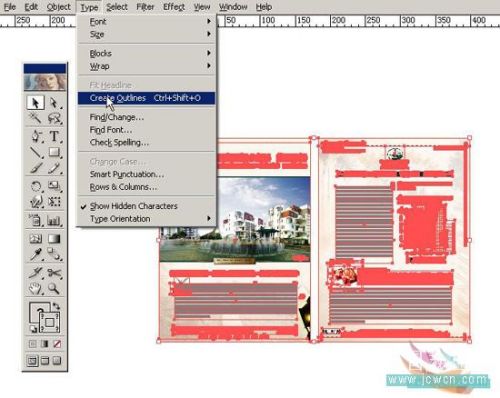
Task: Activate the Stroke color swatch
Action: pyautogui.click(x=50, y=322)
